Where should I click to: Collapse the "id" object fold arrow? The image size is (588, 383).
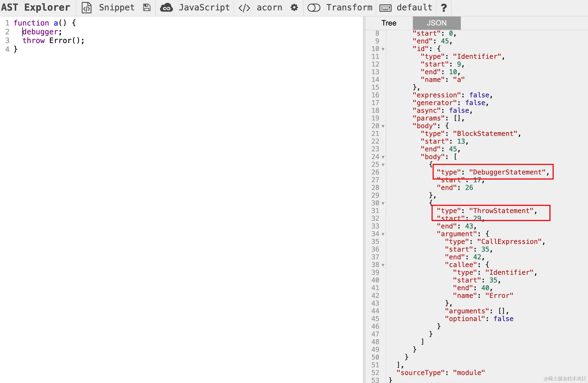pos(383,49)
